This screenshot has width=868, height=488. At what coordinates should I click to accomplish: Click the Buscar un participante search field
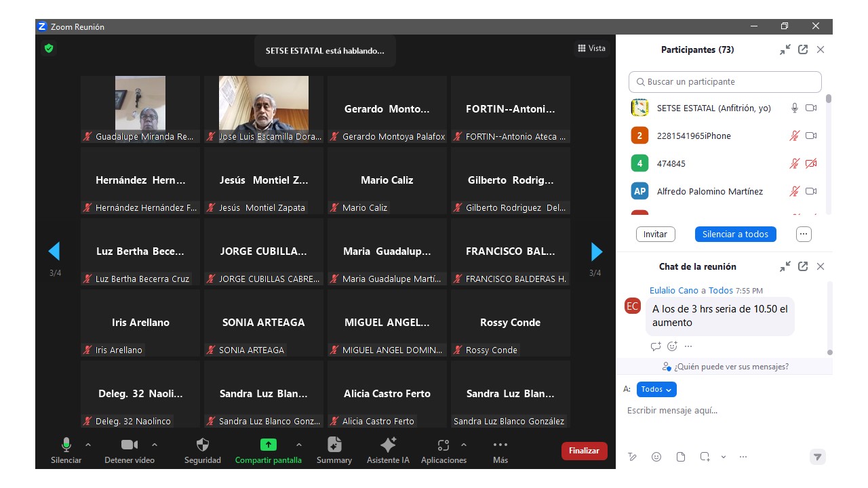coord(724,82)
